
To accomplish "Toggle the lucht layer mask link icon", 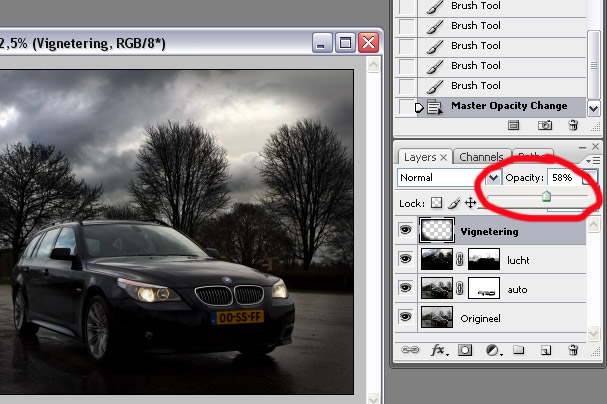I will (x=460, y=259).
